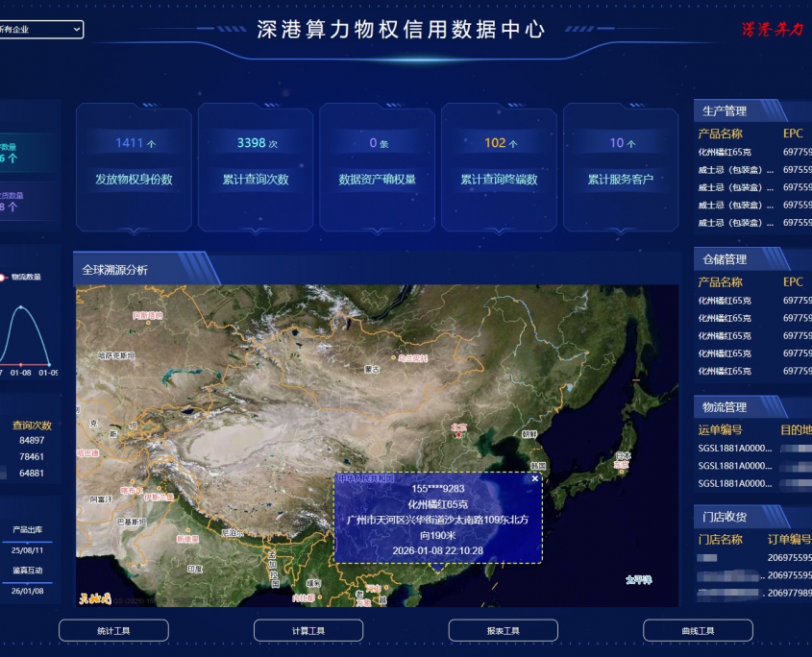Click the 数据资产确权量 stat card

(378, 167)
